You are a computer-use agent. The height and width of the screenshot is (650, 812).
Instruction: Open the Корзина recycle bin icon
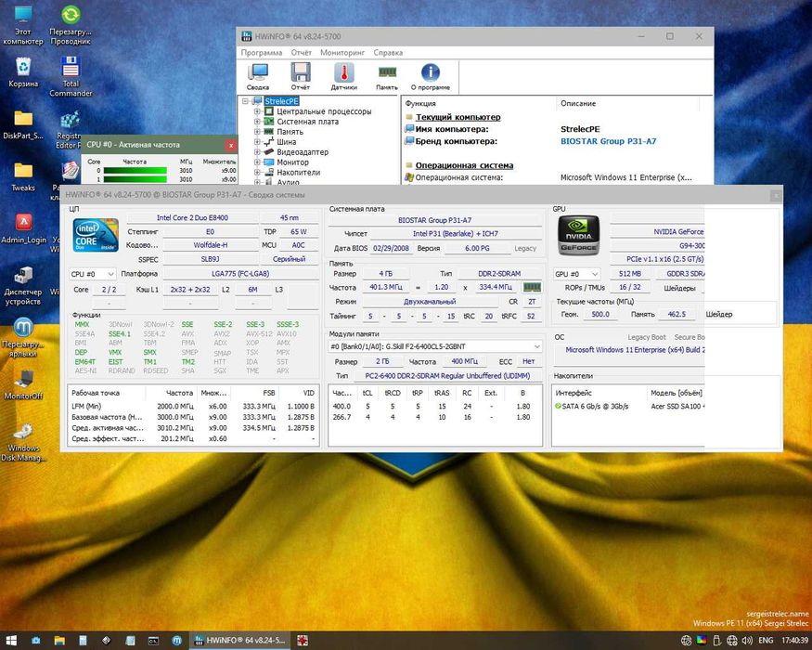tap(23, 72)
